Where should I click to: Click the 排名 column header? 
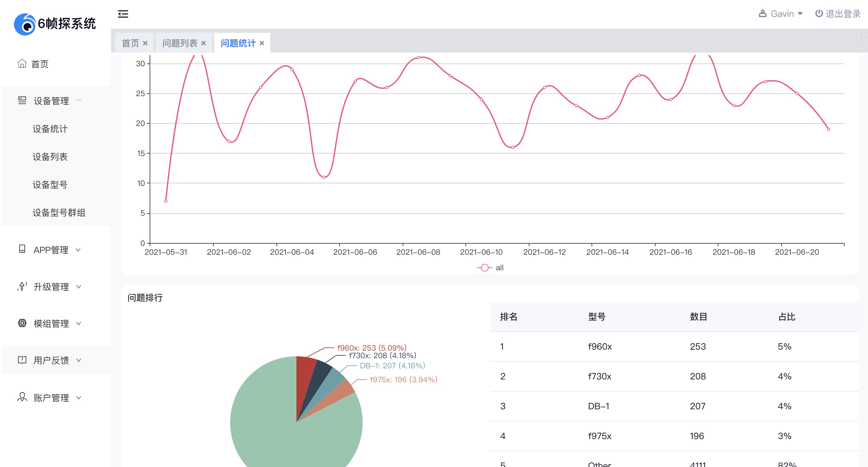509,317
